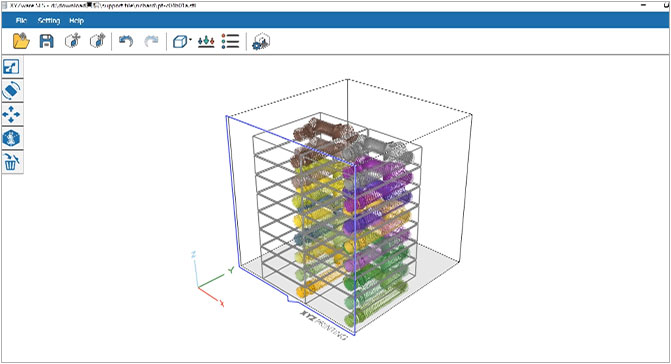Screen dimensions: 671x364
Task: Select the Scale tool in left sidebar
Action: pyautogui.click(x=12, y=67)
